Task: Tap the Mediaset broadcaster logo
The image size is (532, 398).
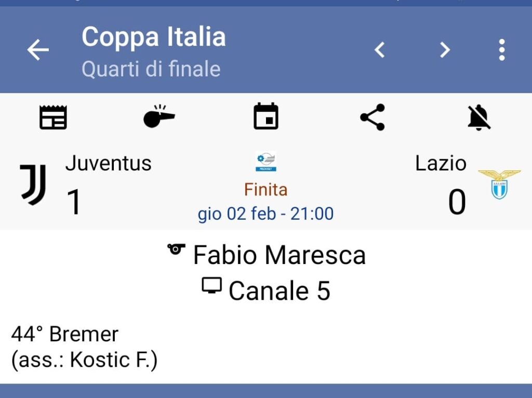Action: click(x=266, y=162)
